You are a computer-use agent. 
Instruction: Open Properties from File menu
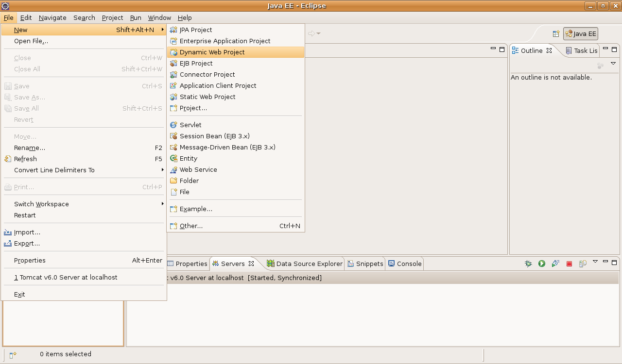click(84, 260)
